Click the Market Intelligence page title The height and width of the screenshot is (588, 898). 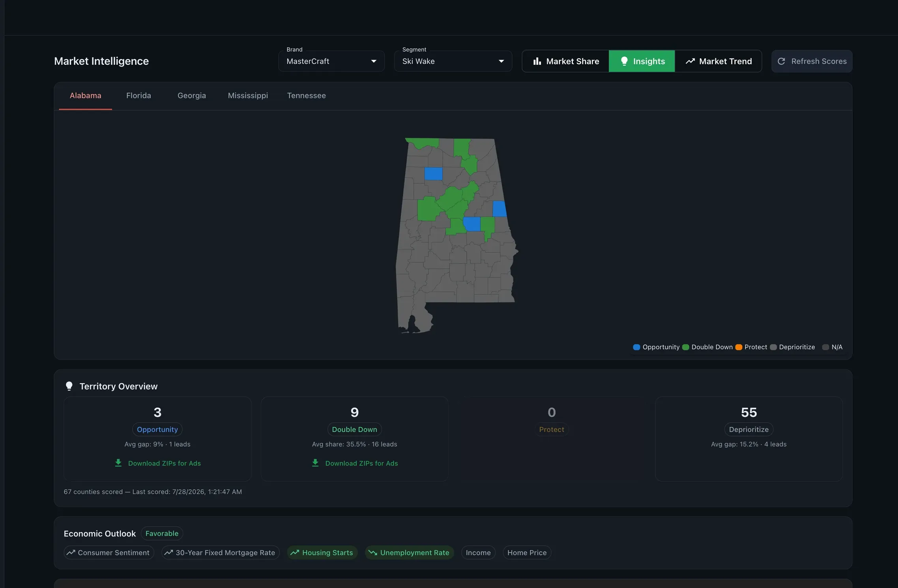pos(101,61)
